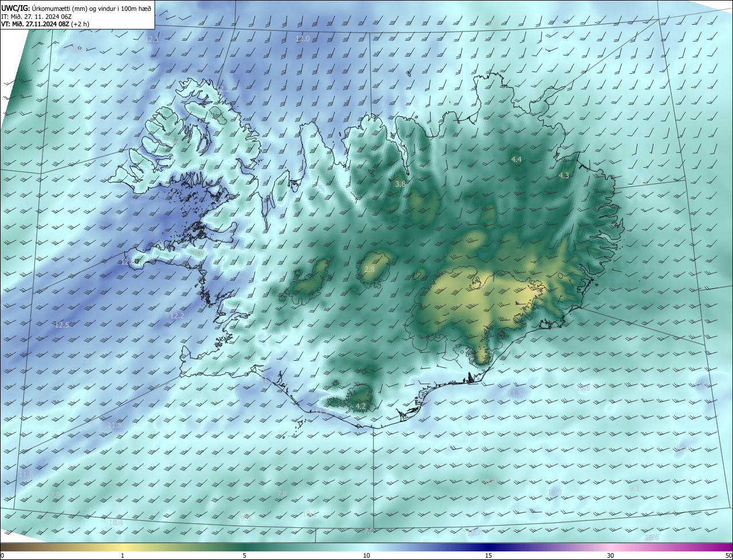Screen dimensions: 733x560
Task: Click the "1" tick on the color scale
Action: (123, 555)
